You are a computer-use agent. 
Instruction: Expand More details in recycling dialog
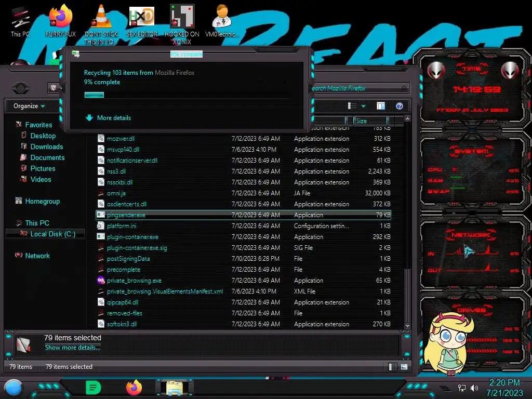point(108,118)
